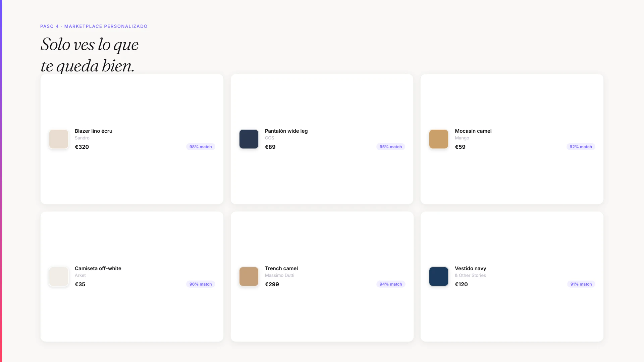Click the €35 price
Viewport: 644px width, 362px height.
point(80,284)
